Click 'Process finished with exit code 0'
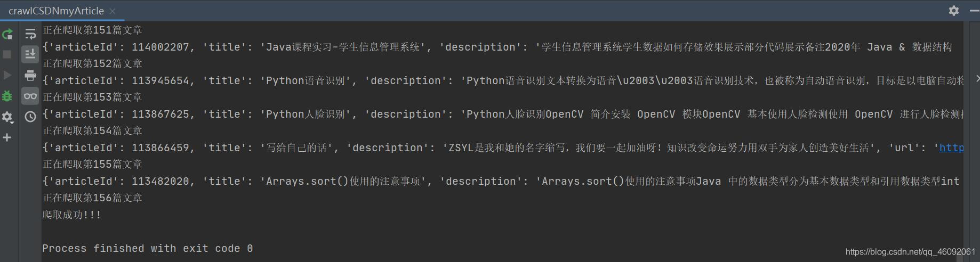The image size is (980, 262). tap(148, 248)
